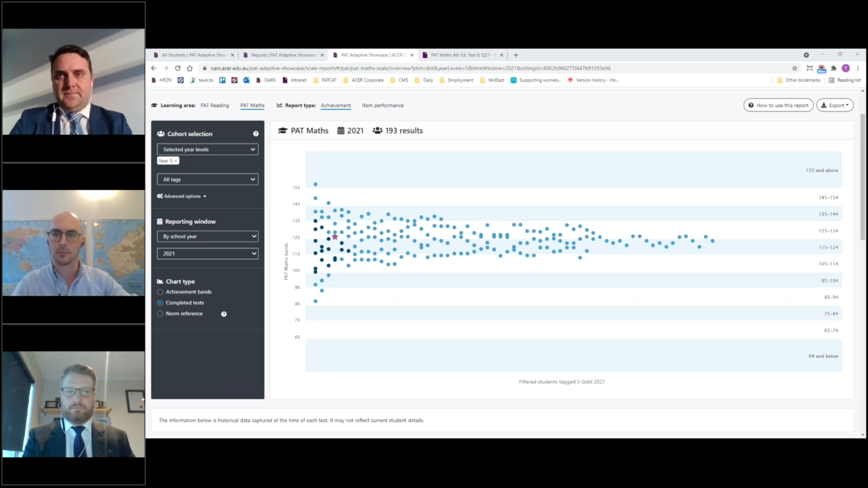This screenshot has width=868, height=488.
Task: Remove the Year 5 tag filter
Action: (176, 161)
